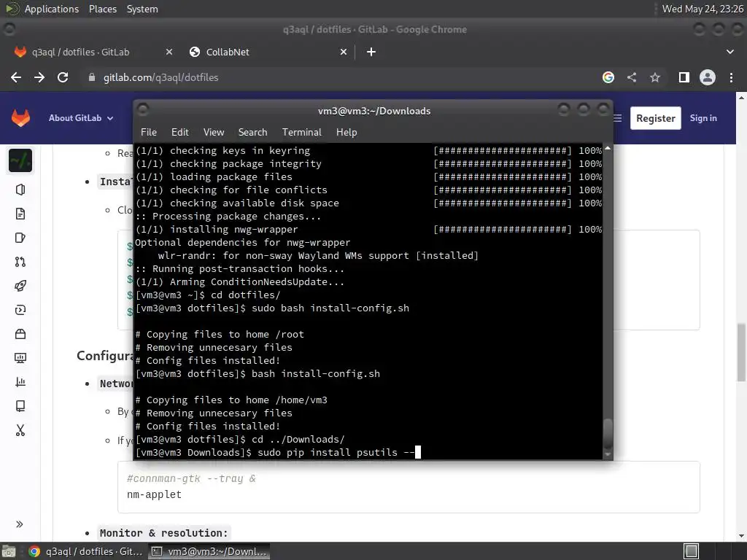This screenshot has width=747, height=560.
Task: Click terminal scrollbar down arrow
Action: pyautogui.click(x=608, y=455)
